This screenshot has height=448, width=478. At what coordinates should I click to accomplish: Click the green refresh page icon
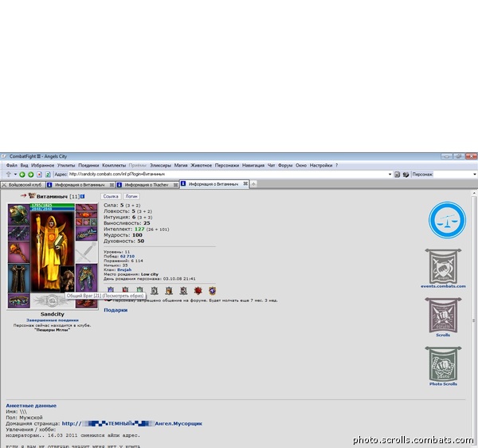[48, 175]
